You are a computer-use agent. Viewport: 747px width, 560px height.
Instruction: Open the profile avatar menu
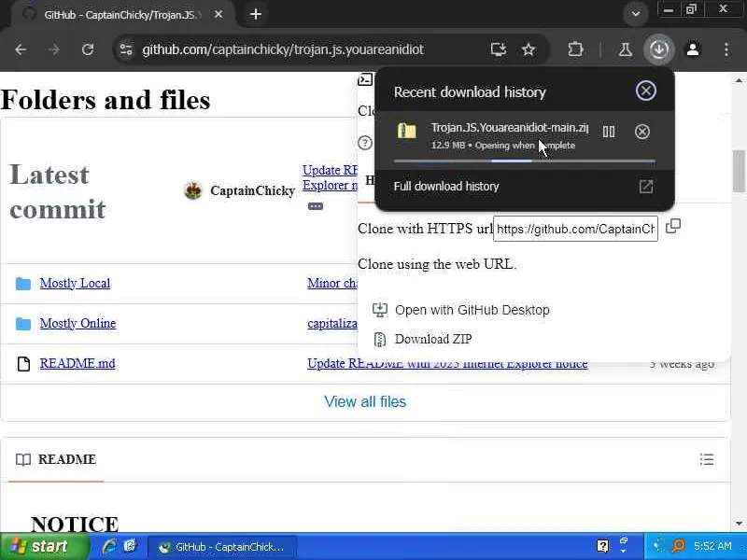(x=693, y=49)
